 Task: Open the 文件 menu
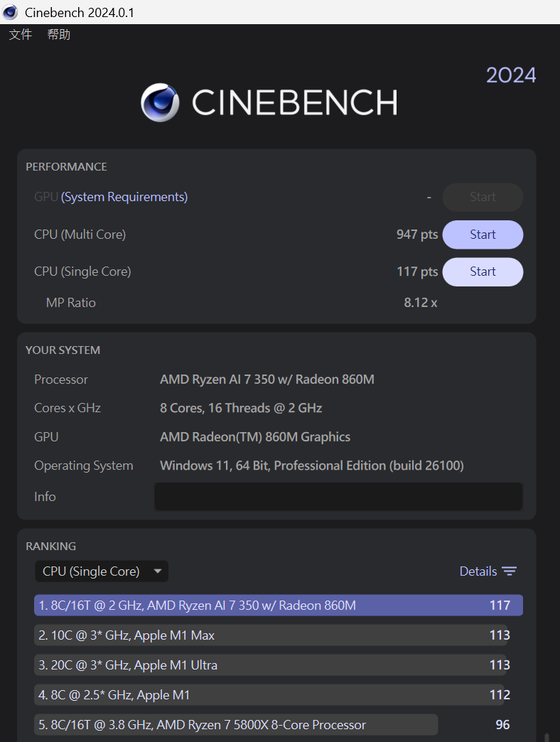21,34
